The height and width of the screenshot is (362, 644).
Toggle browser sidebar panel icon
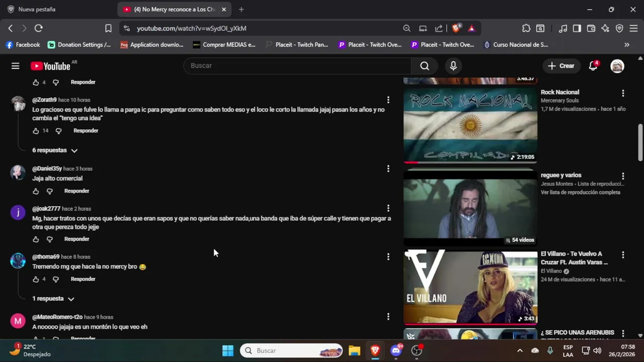577,28
